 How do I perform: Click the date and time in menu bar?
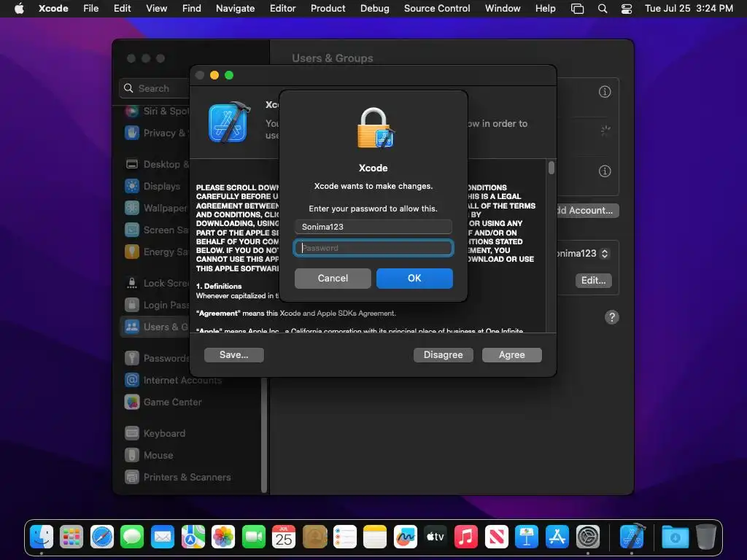[689, 9]
